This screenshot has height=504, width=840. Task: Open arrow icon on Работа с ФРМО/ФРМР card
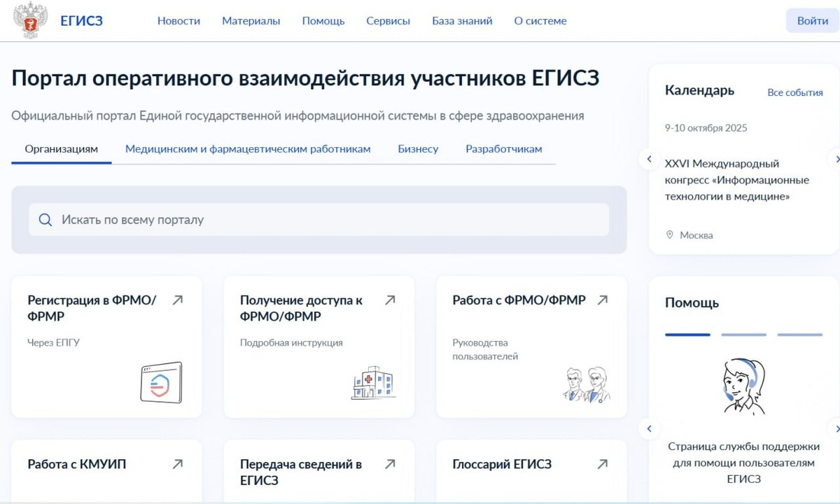coord(602,300)
